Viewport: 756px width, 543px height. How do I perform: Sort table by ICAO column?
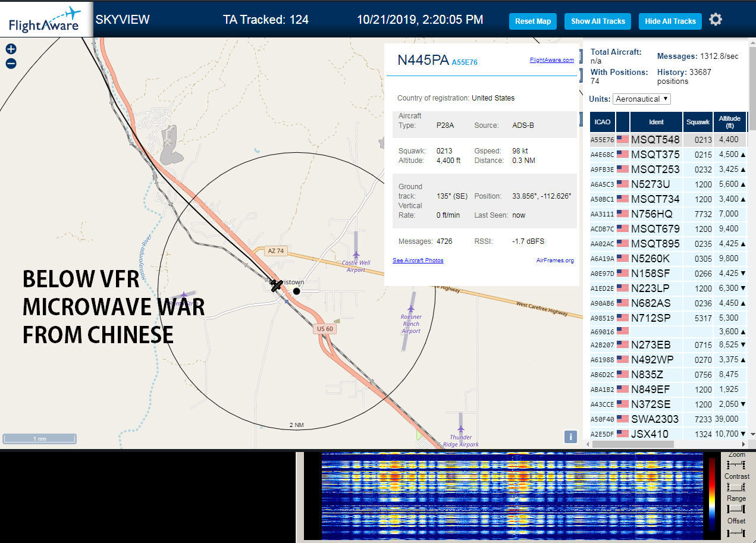[x=603, y=122]
